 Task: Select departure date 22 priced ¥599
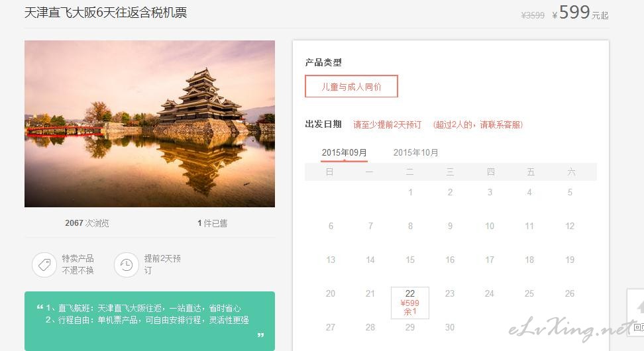(410, 303)
